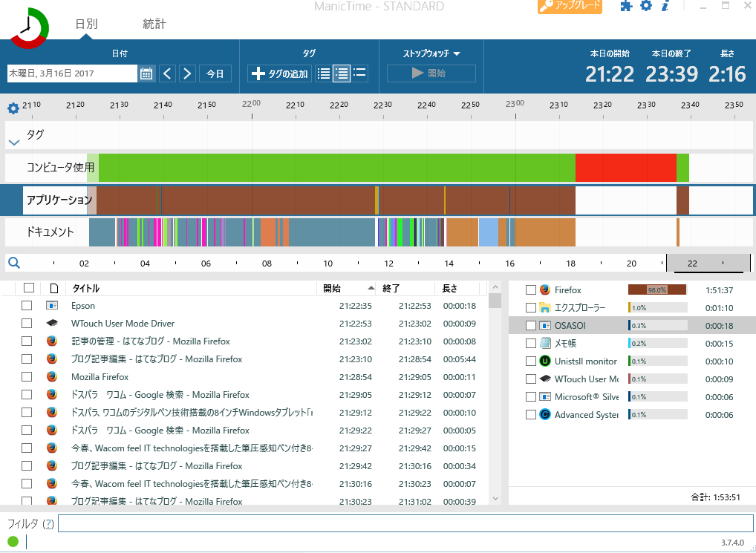756x553 pixels.
Task: Click the Epson row window icon
Action: [51, 305]
